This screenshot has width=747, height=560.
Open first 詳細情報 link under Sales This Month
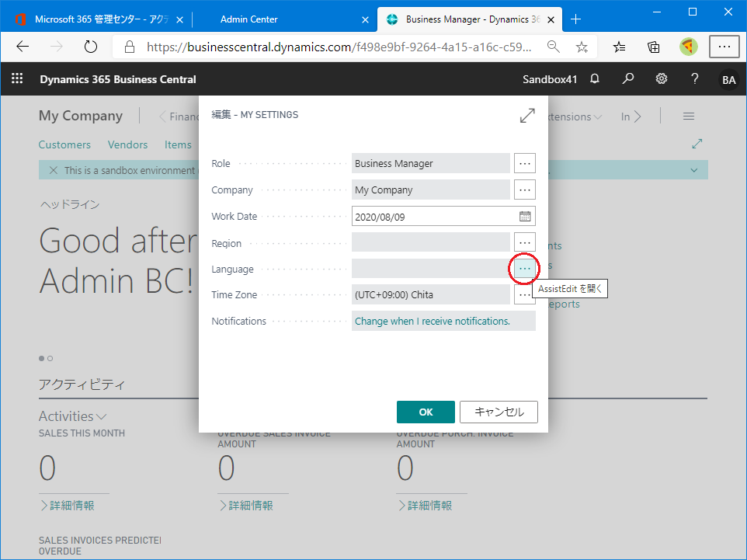point(68,506)
